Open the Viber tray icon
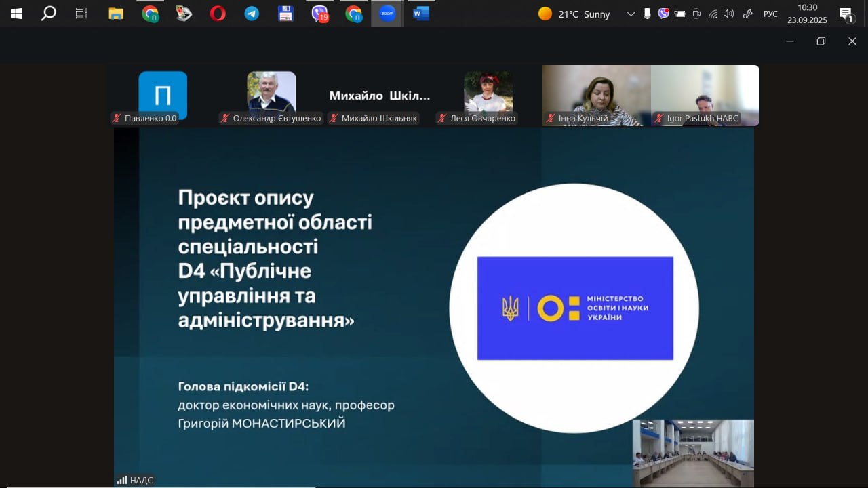Screen dimensions: 868x488 coord(663,14)
